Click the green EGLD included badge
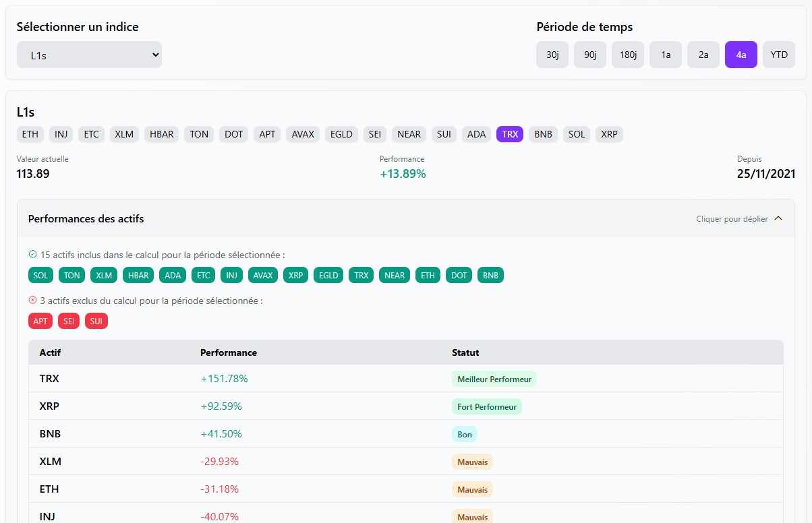This screenshot has width=812, height=523. 328,275
